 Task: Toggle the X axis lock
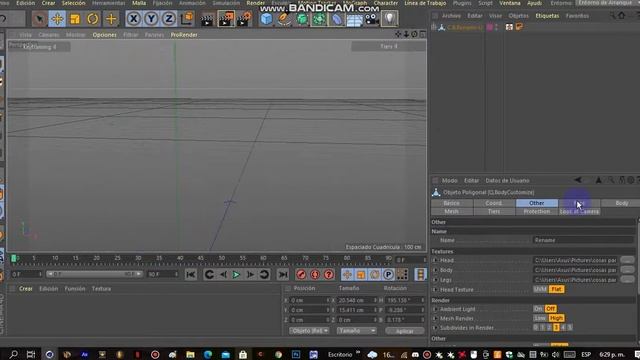[x=133, y=19]
